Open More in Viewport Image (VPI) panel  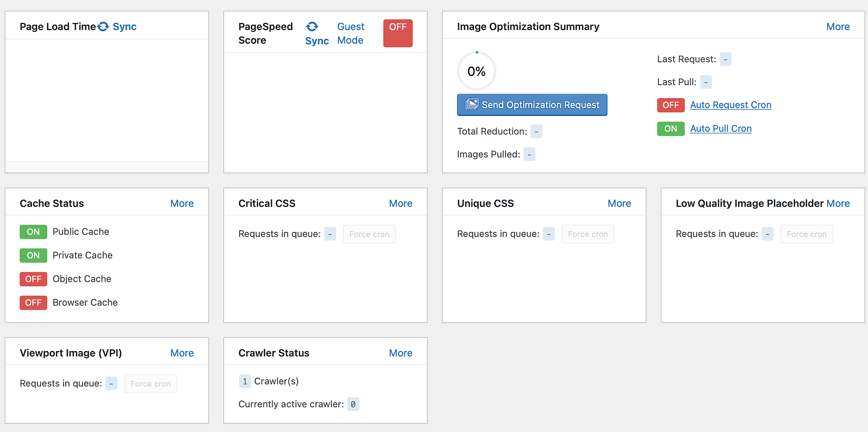tap(182, 353)
